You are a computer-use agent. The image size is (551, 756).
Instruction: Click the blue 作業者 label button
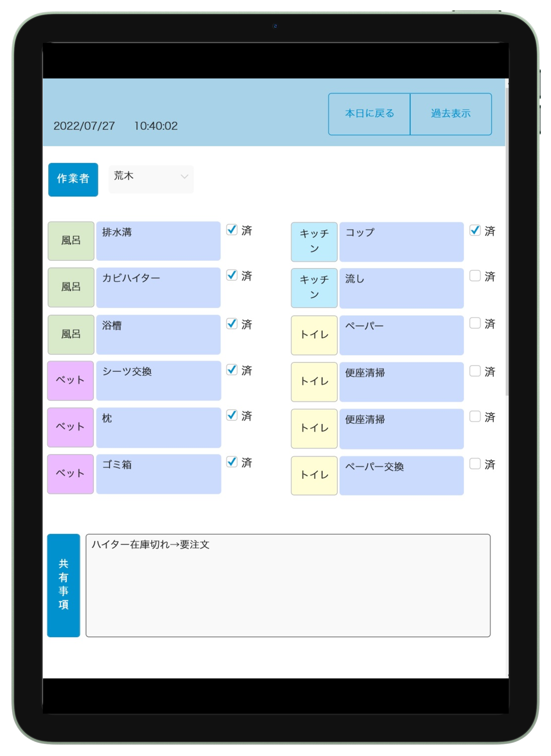[73, 179]
